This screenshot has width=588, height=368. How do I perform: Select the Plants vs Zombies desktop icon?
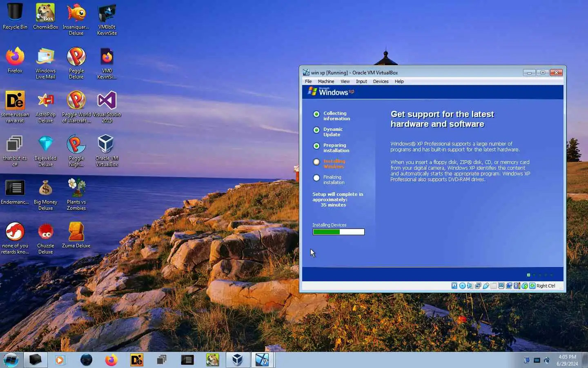(x=76, y=194)
